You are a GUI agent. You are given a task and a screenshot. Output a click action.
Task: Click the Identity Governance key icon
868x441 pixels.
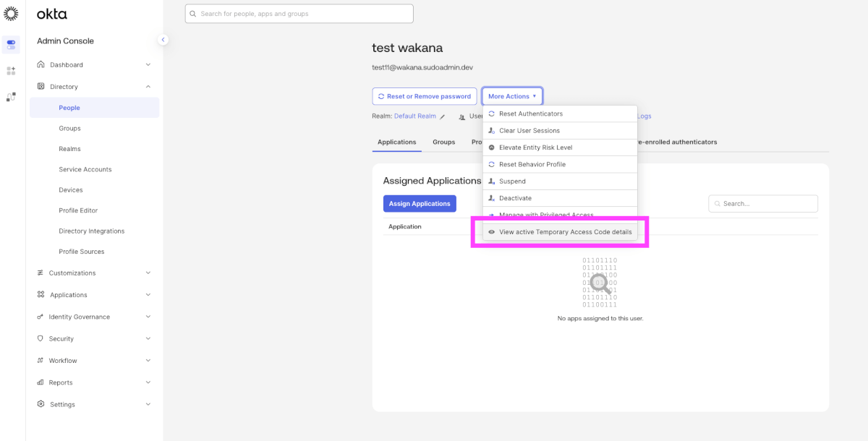41,317
